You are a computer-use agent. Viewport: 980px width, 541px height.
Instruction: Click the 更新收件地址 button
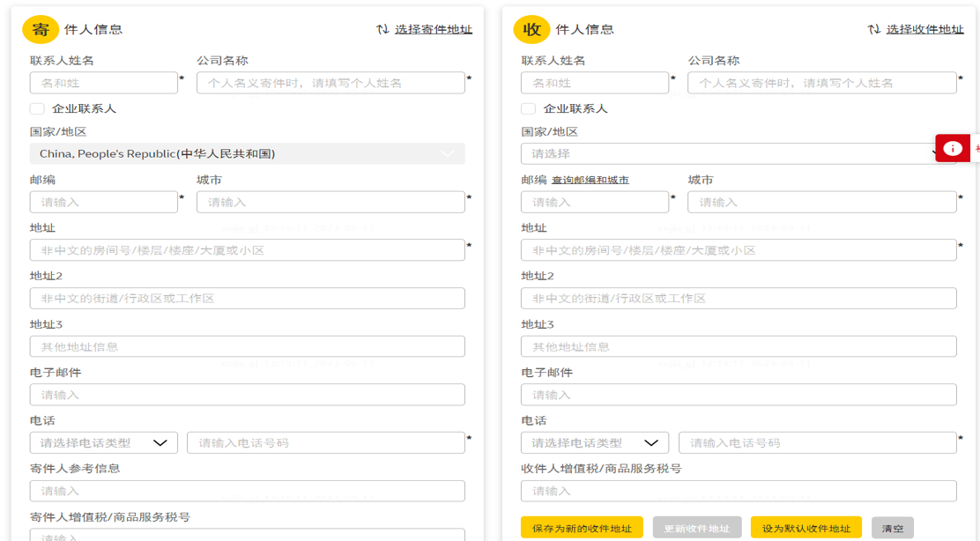pos(697,529)
